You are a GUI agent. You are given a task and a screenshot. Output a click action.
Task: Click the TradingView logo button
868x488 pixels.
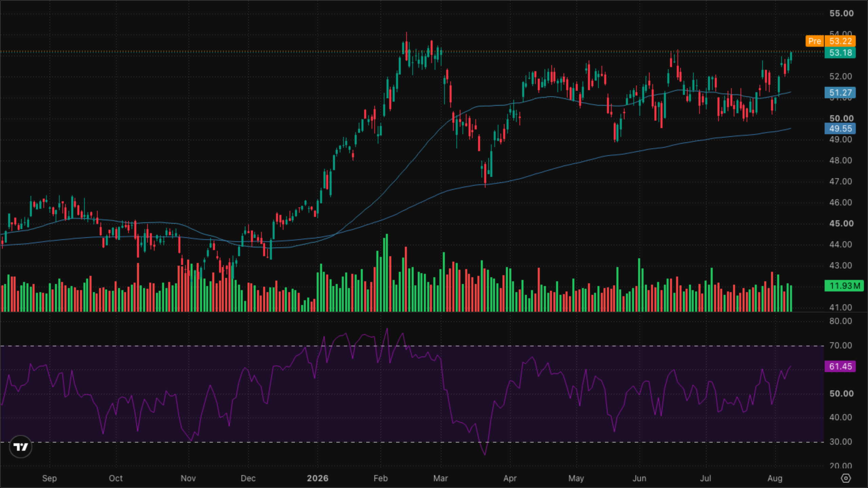pos(21,447)
